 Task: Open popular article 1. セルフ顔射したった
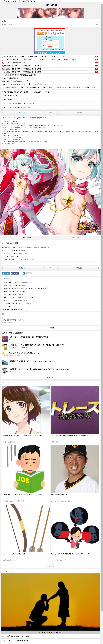[16, 282]
